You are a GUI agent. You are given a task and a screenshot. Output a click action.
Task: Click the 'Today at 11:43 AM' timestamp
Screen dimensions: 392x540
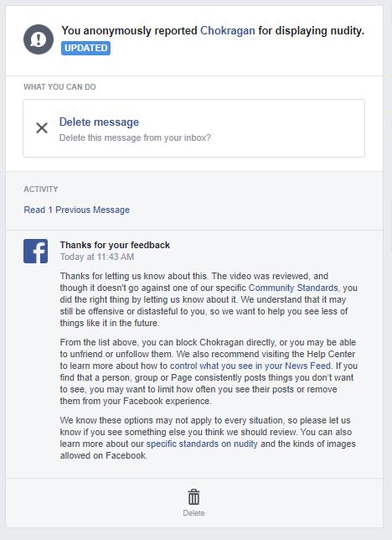coord(97,257)
